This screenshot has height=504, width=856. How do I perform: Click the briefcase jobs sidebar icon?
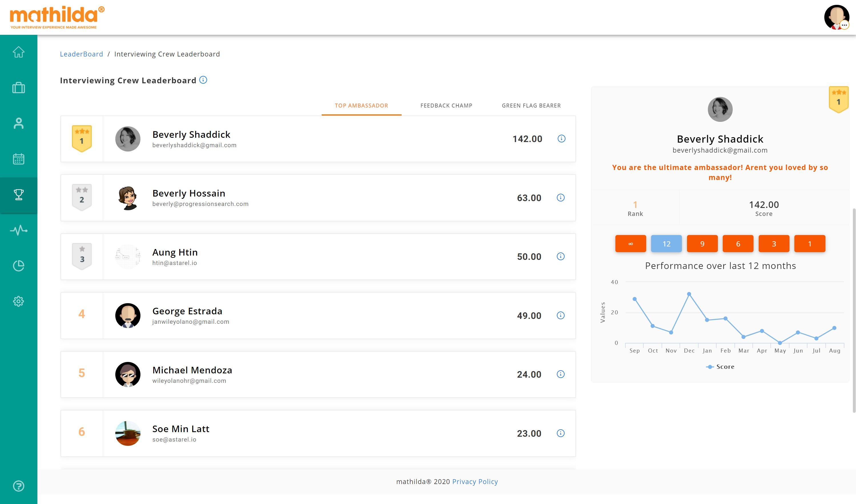(x=19, y=88)
